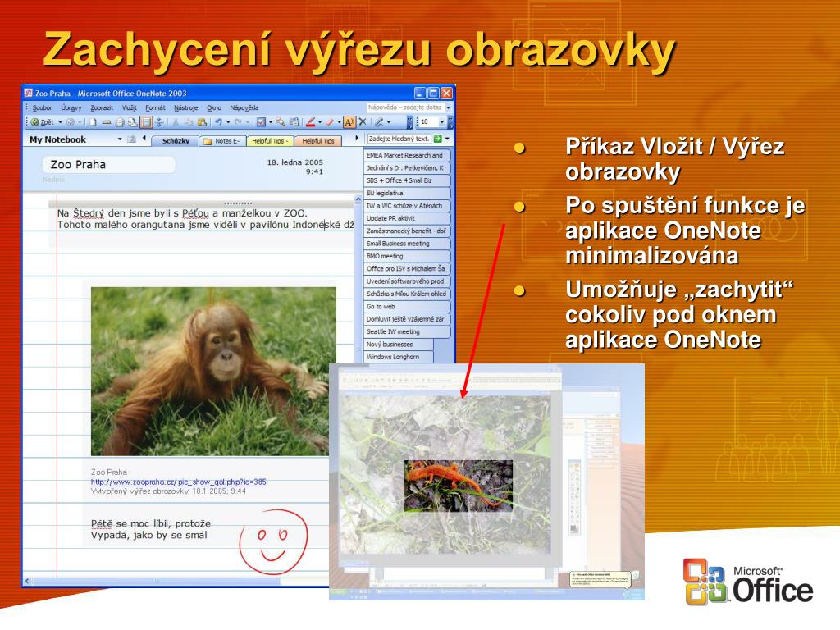The image size is (840, 630).
Task: Switch to the orange Helpful Tips tab
Action: tap(317, 141)
